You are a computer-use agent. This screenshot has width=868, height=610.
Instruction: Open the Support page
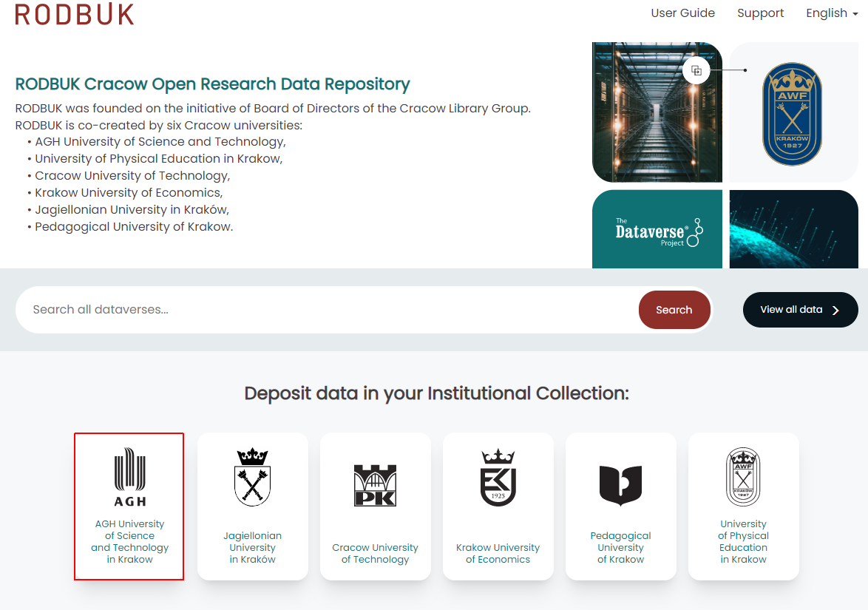pos(760,13)
